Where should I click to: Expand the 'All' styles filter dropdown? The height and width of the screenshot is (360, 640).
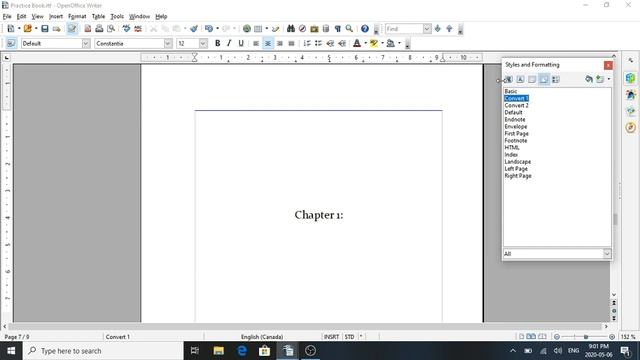coord(607,254)
